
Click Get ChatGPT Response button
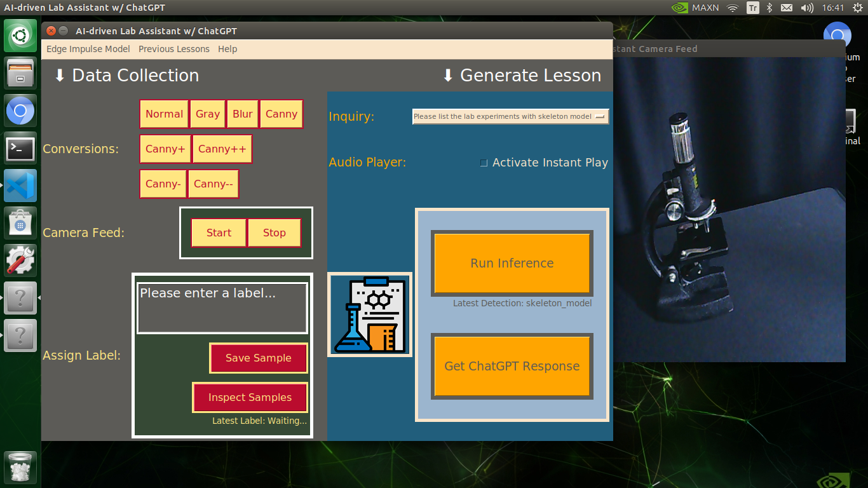512,366
